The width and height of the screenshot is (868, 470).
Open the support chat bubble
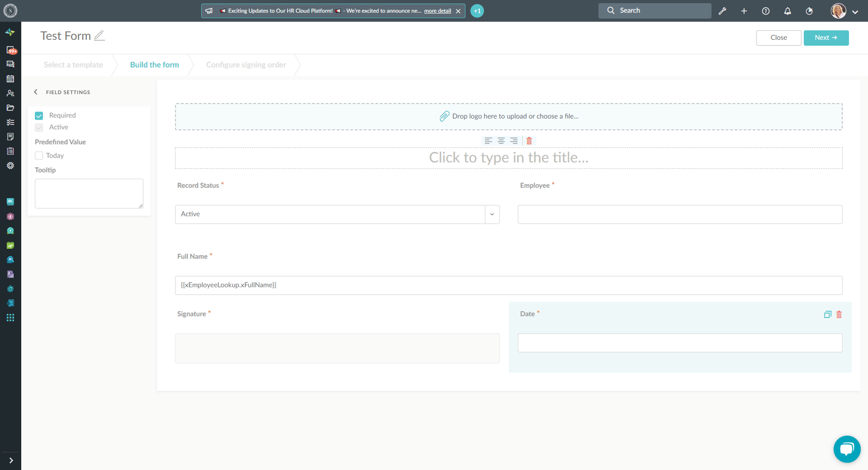click(x=847, y=449)
